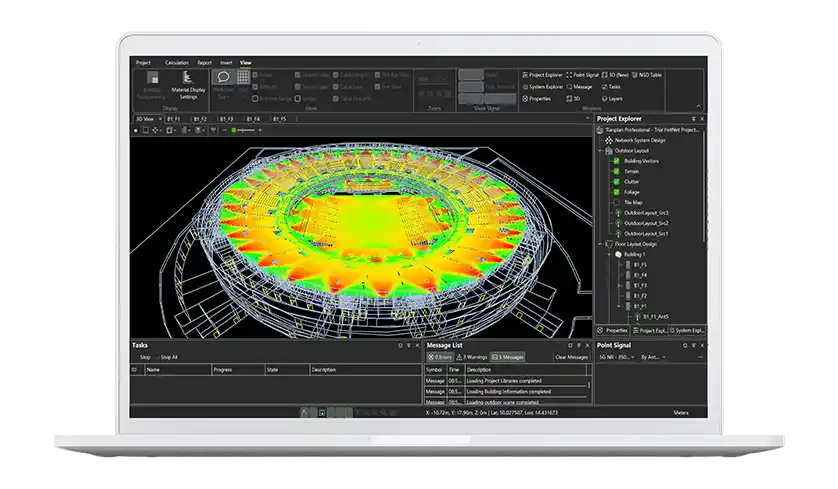Open the Project menu
The image size is (838, 489).
(143, 63)
